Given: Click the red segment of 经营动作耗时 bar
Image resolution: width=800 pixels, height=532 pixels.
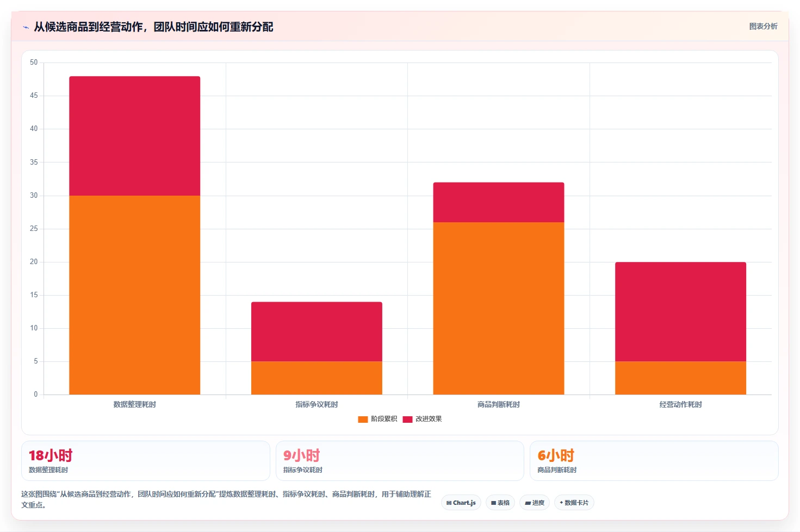Looking at the screenshot, I should pyautogui.click(x=680, y=311).
